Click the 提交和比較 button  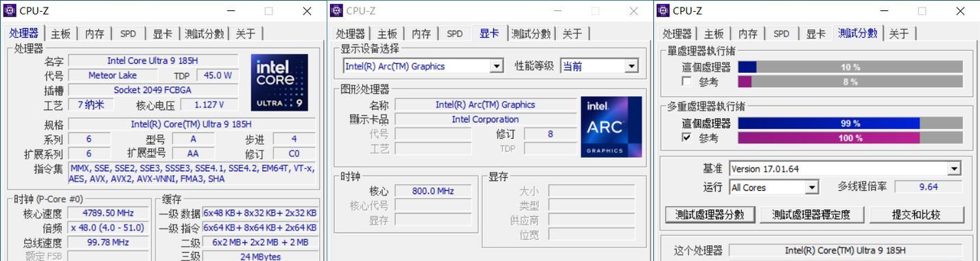916,214
